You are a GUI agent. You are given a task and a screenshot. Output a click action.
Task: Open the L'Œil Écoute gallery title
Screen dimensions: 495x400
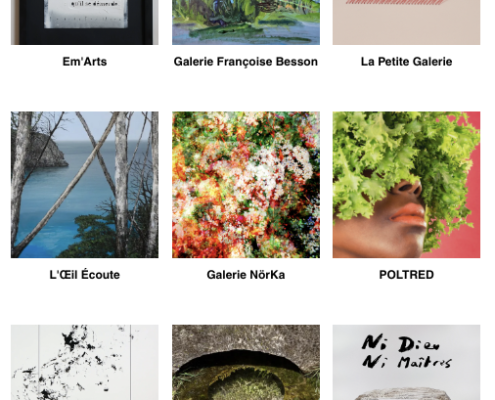[85, 275]
